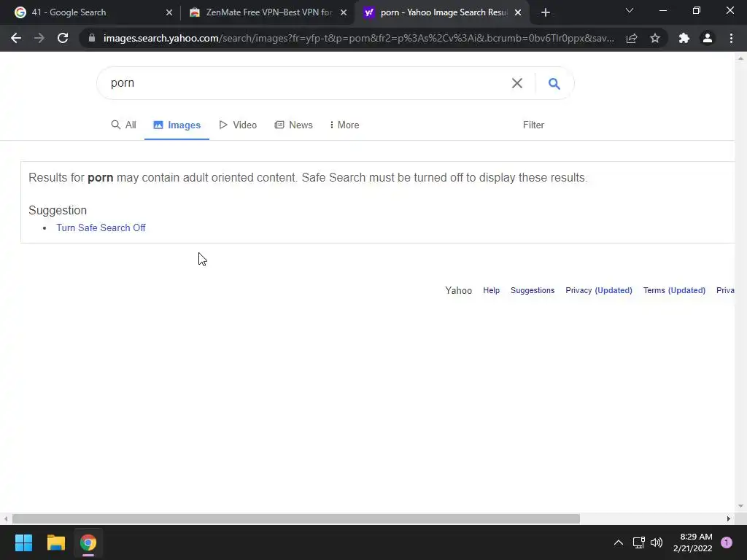Click the horizontal scrollbar thumb
Screen dimensions: 747x560
(x=296, y=518)
